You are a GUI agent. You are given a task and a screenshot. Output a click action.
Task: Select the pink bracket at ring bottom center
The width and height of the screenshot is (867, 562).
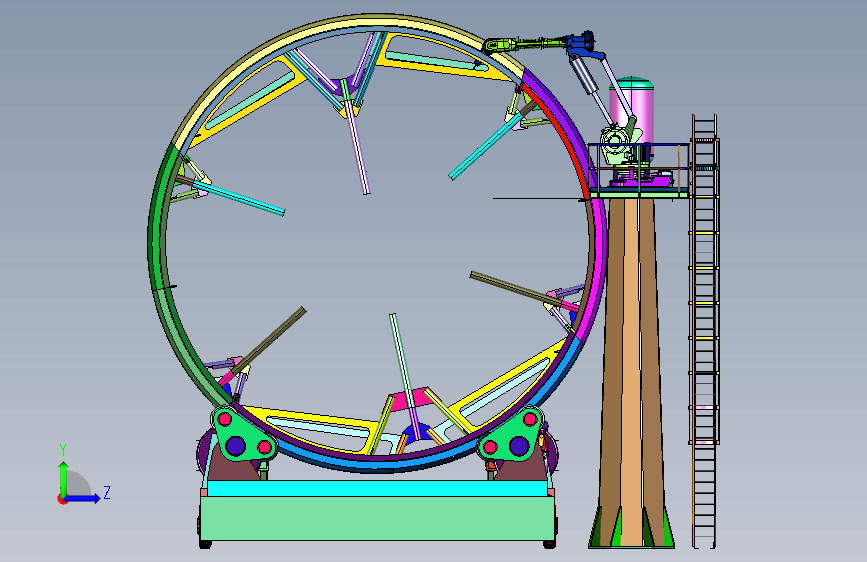coord(410,397)
